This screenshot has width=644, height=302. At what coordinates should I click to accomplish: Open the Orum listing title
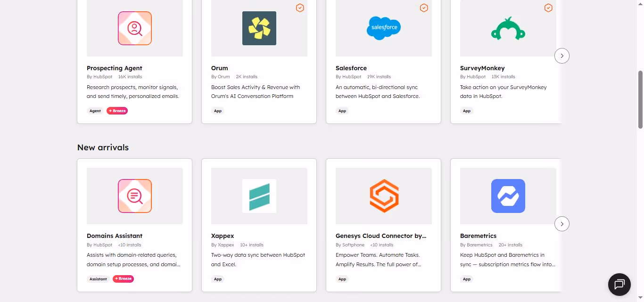tap(220, 68)
